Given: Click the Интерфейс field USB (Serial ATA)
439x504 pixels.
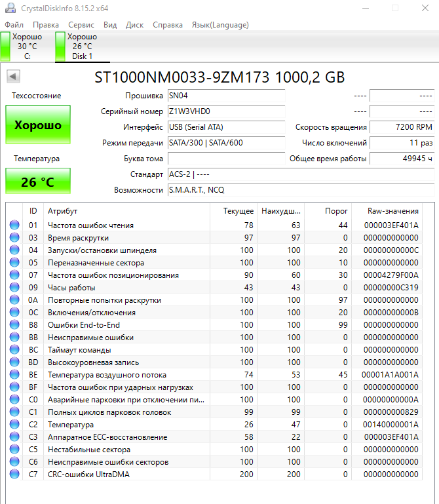Looking at the screenshot, I should tap(226, 127).
